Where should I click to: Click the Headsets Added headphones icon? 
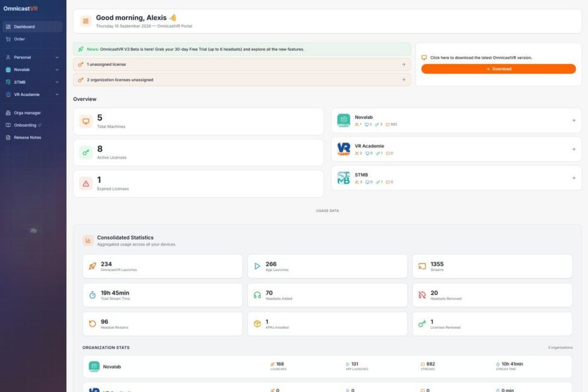coord(258,296)
